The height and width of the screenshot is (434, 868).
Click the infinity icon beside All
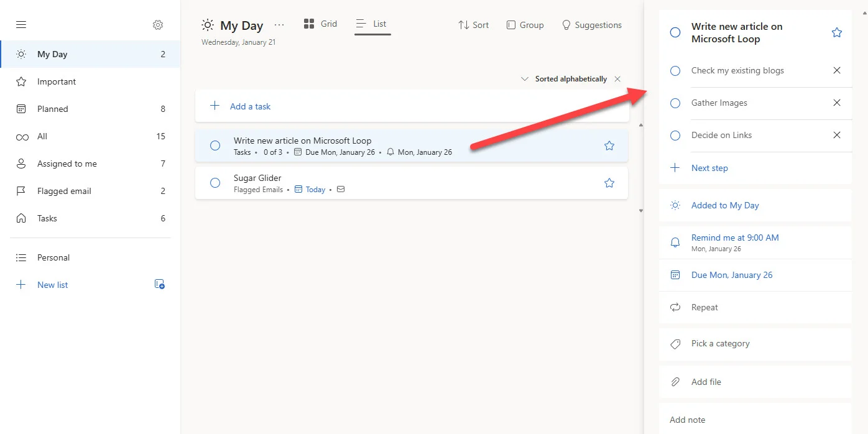click(x=22, y=137)
